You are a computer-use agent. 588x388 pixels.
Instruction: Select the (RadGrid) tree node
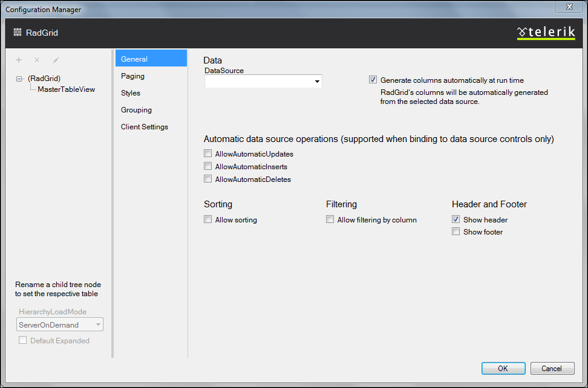point(44,79)
